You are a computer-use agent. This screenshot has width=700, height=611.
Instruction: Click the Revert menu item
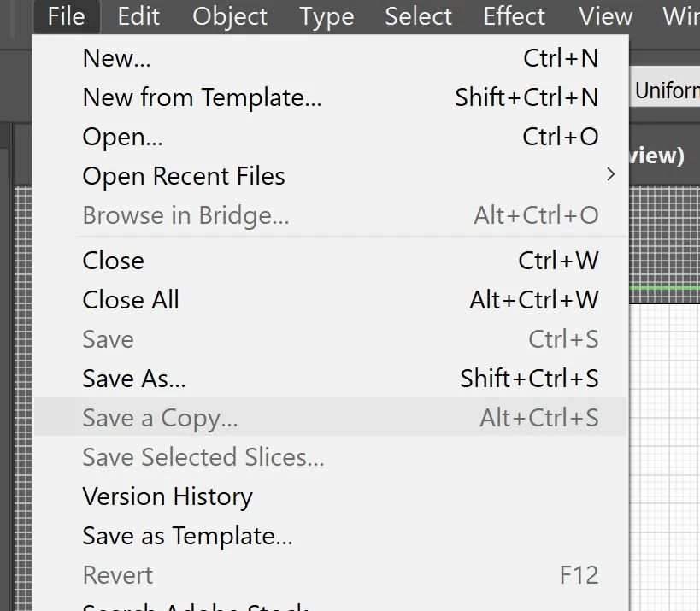[x=118, y=575]
